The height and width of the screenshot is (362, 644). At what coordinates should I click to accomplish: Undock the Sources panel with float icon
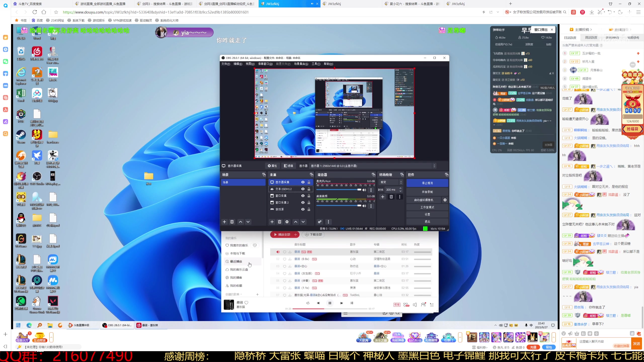tap(311, 175)
